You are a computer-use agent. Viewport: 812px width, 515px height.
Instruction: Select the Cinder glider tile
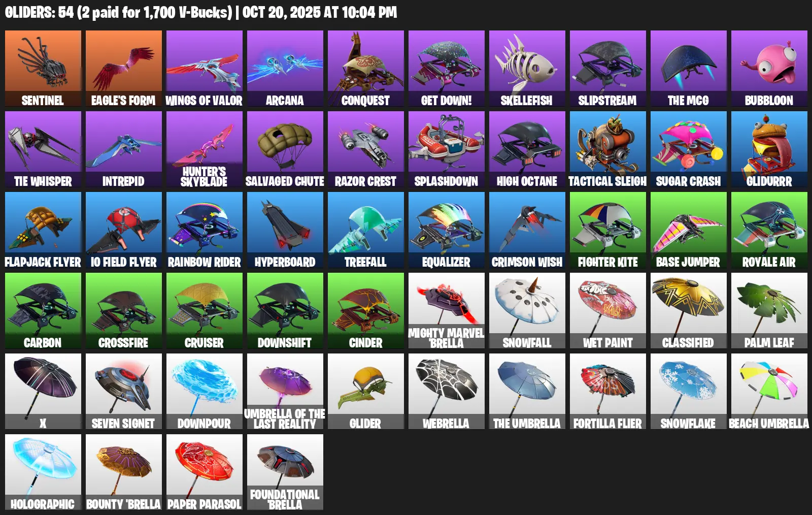(x=366, y=310)
